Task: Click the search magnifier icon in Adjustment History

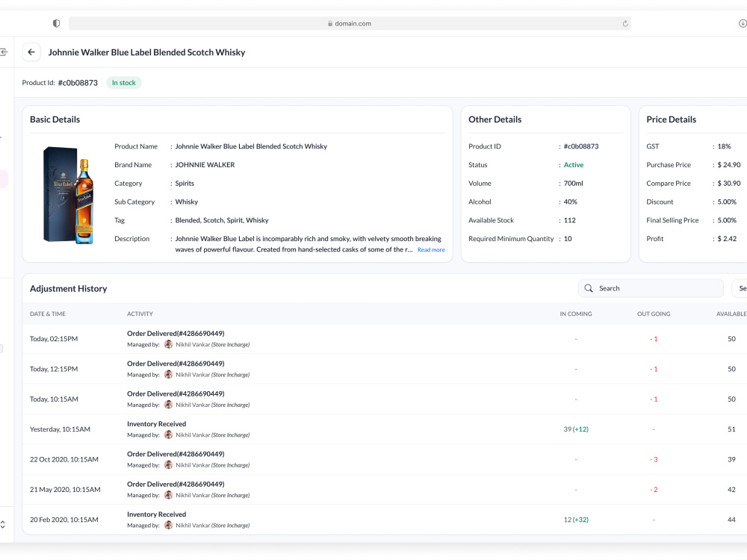Action: coord(589,288)
